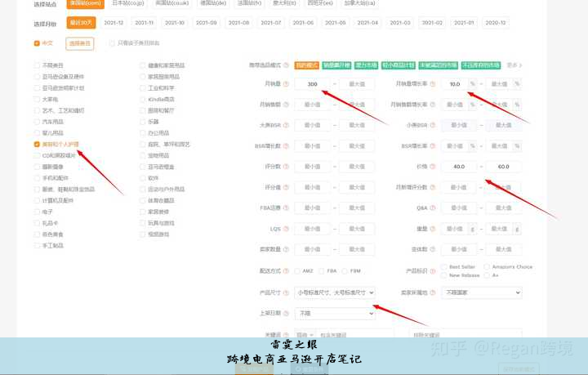This screenshot has width=588, height=375.
Task: Check the 大家电 category checkbox
Action: pyautogui.click(x=37, y=100)
